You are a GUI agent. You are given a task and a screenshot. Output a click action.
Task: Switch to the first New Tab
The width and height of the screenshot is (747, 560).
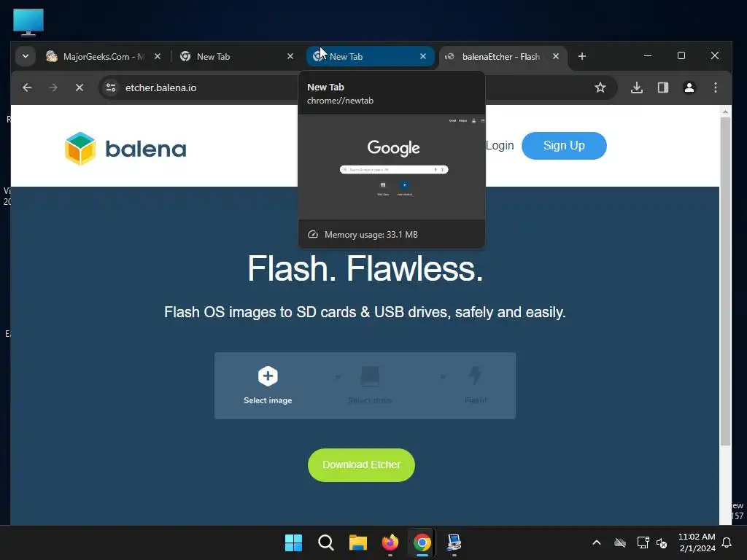click(228, 57)
